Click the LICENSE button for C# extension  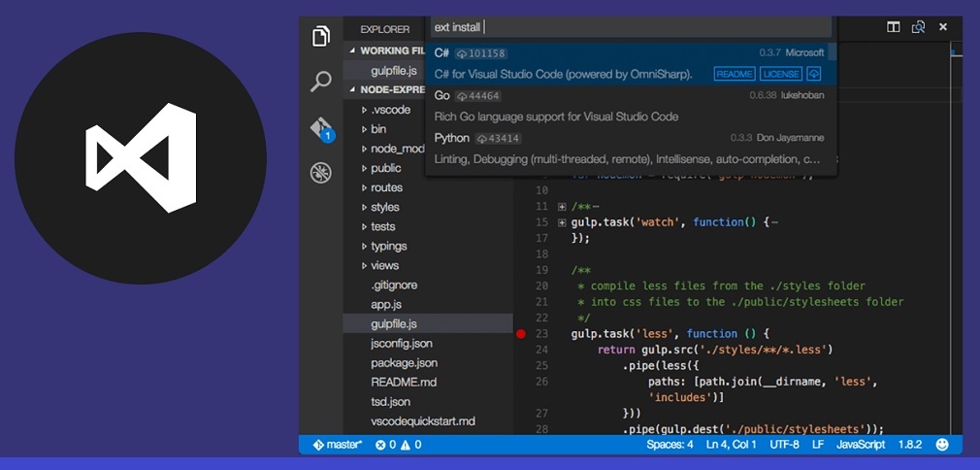tap(781, 74)
